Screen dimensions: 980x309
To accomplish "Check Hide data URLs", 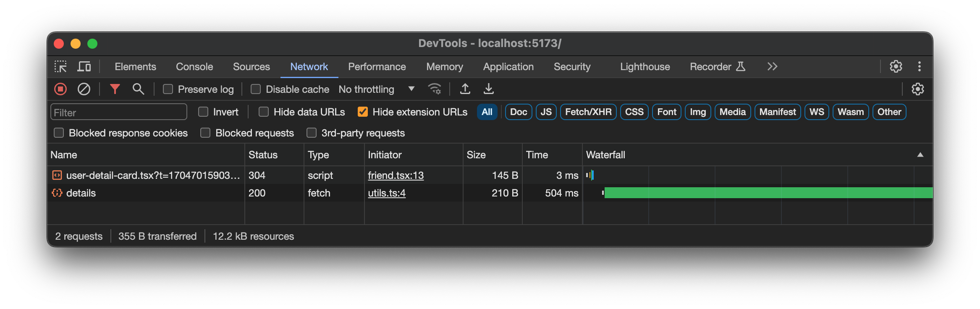I will click(264, 112).
